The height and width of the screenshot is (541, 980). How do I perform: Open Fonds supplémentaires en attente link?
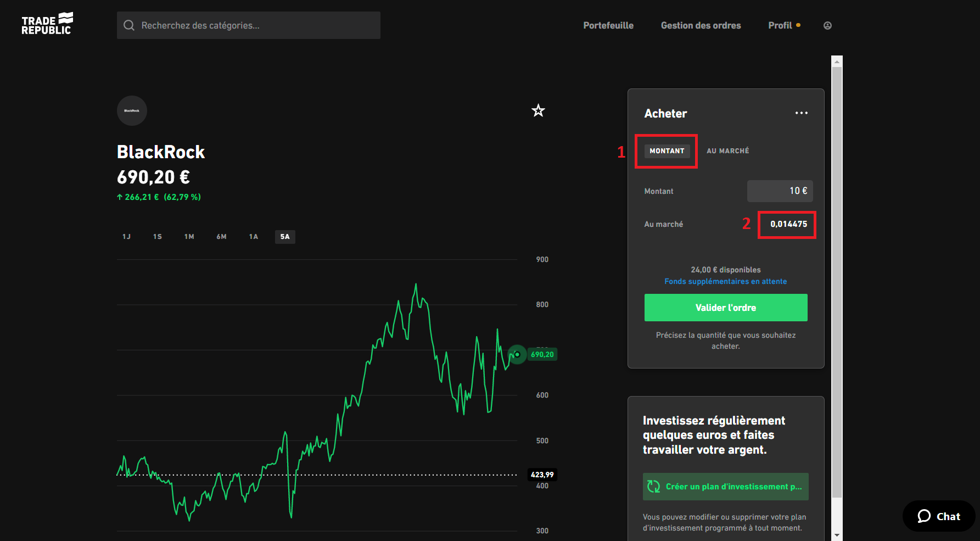[725, 281]
